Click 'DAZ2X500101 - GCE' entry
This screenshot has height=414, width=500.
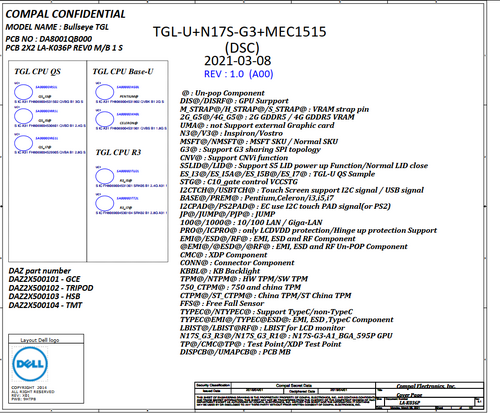pyautogui.click(x=44, y=279)
